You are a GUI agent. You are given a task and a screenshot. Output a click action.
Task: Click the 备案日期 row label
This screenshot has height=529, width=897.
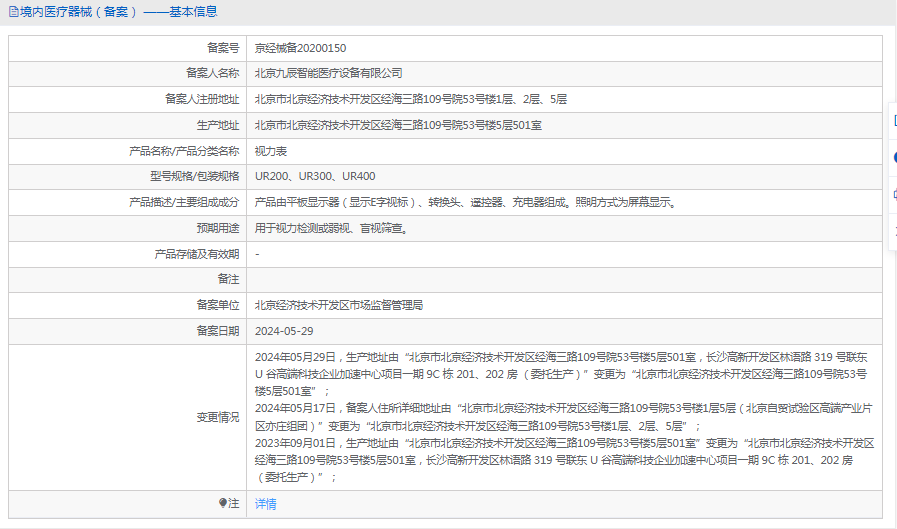pyautogui.click(x=218, y=331)
